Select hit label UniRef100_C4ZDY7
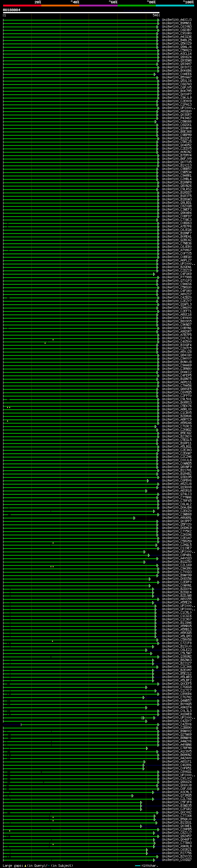 (x=177, y=721)
